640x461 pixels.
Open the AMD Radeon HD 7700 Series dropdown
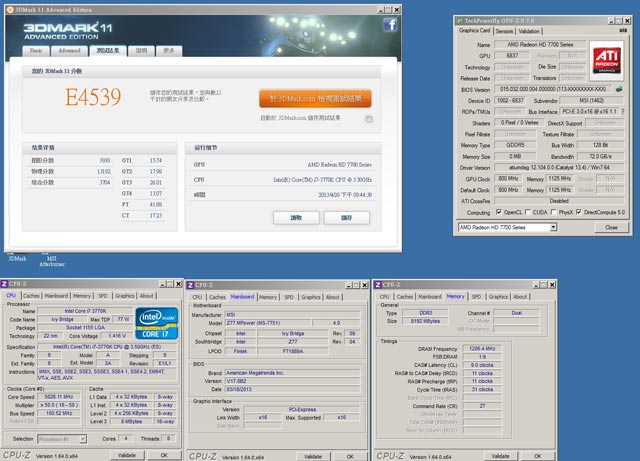click(507, 227)
